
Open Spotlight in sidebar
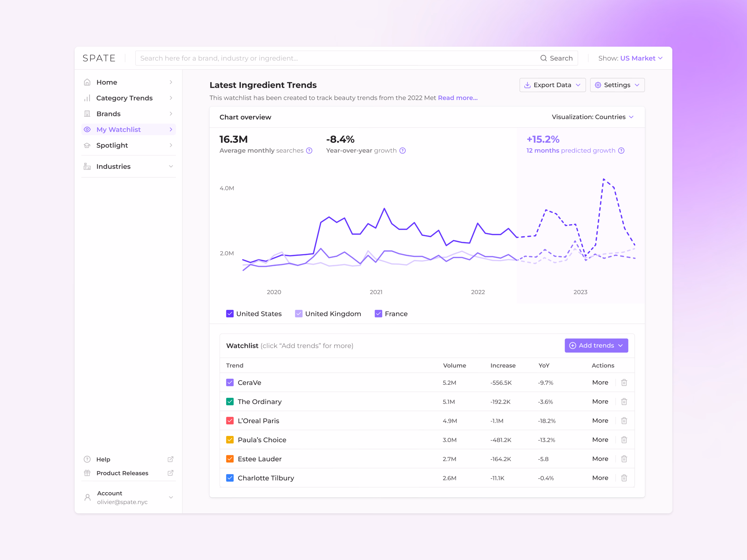(x=128, y=145)
